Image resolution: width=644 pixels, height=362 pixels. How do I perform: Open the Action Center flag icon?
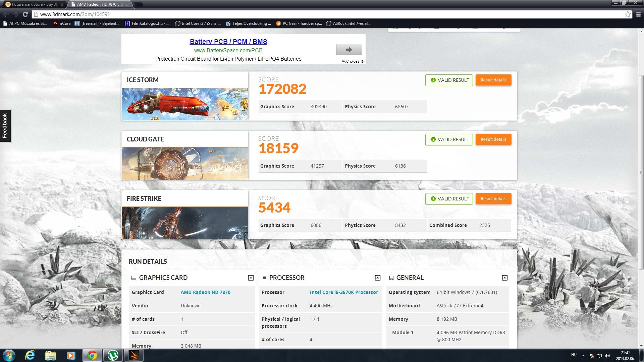591,356
